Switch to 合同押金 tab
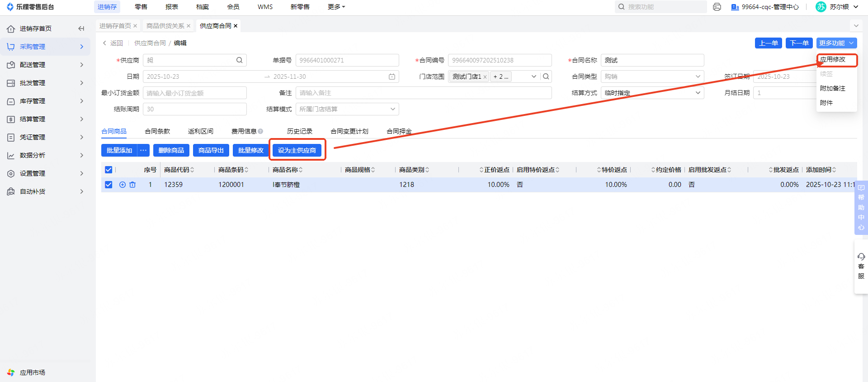The image size is (868, 382). (x=399, y=131)
